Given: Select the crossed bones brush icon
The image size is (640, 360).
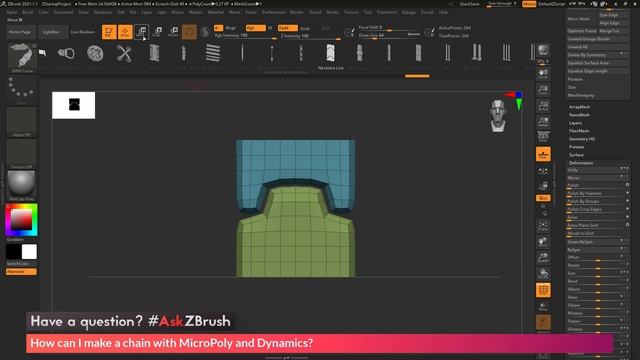Looking at the screenshot, I should 124,53.
